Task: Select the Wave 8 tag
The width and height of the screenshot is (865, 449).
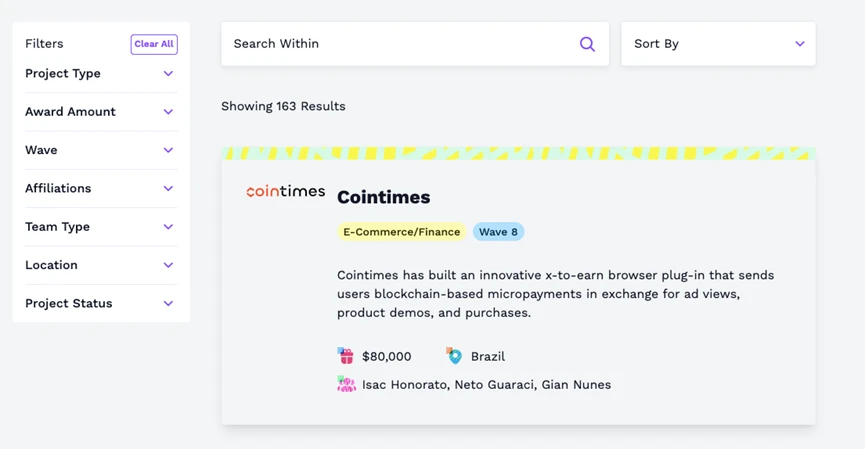Action: pyautogui.click(x=498, y=232)
